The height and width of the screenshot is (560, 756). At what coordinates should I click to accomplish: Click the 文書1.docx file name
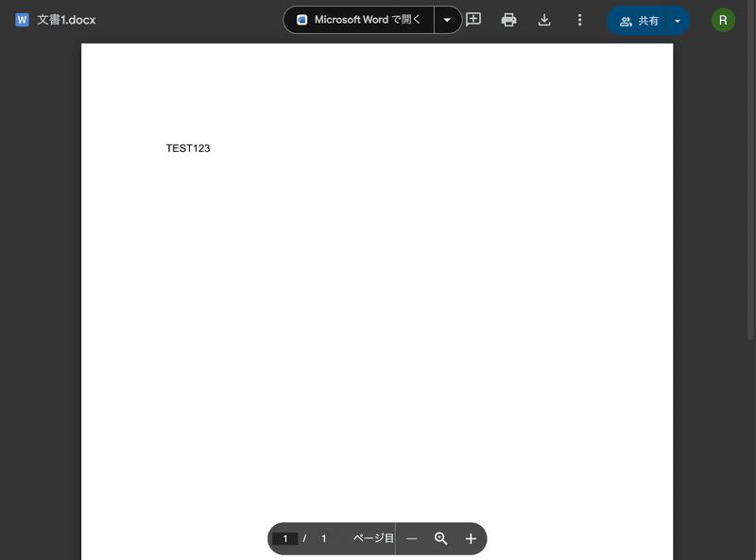coord(66,20)
